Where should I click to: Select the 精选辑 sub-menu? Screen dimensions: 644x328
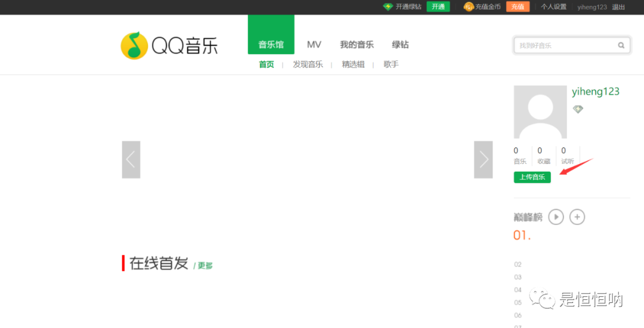353,64
